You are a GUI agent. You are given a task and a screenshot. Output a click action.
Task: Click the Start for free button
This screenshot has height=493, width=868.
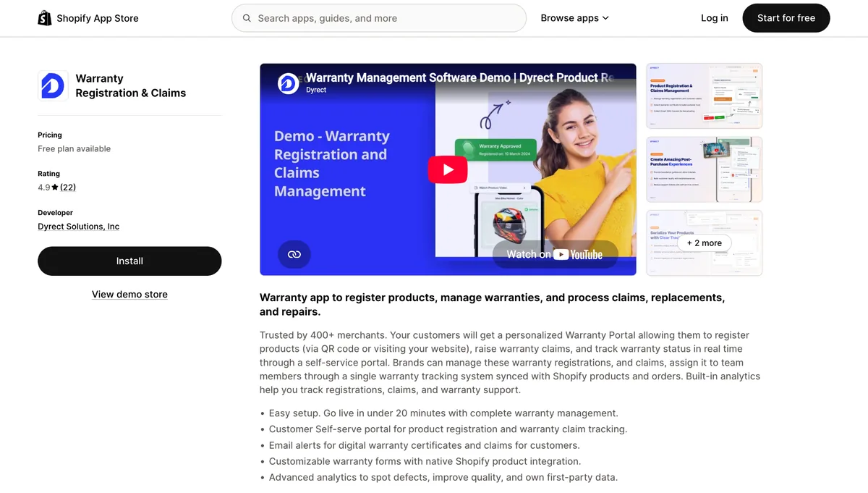click(786, 18)
